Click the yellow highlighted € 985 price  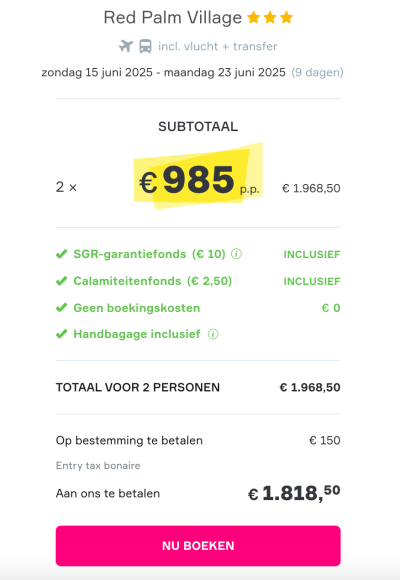198,181
